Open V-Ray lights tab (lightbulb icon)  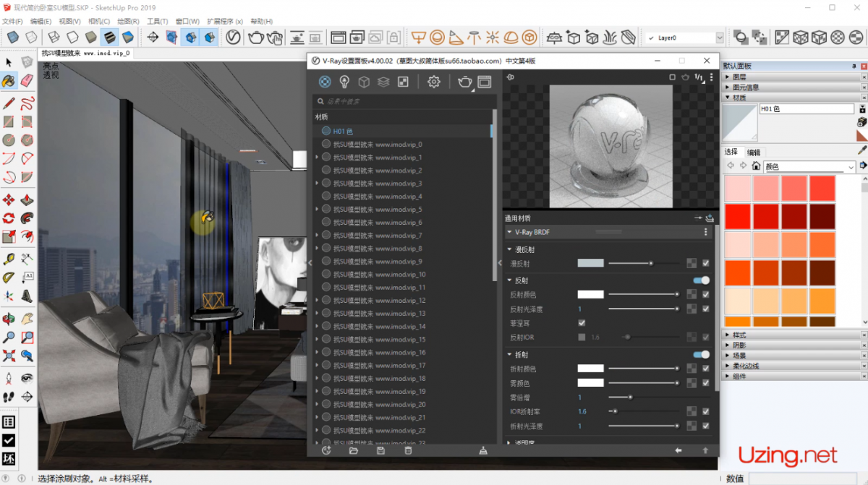click(x=345, y=82)
